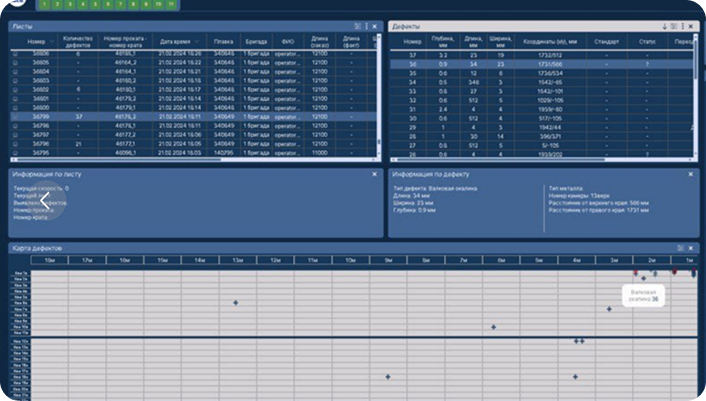Switch to green tab number 5

95,4
